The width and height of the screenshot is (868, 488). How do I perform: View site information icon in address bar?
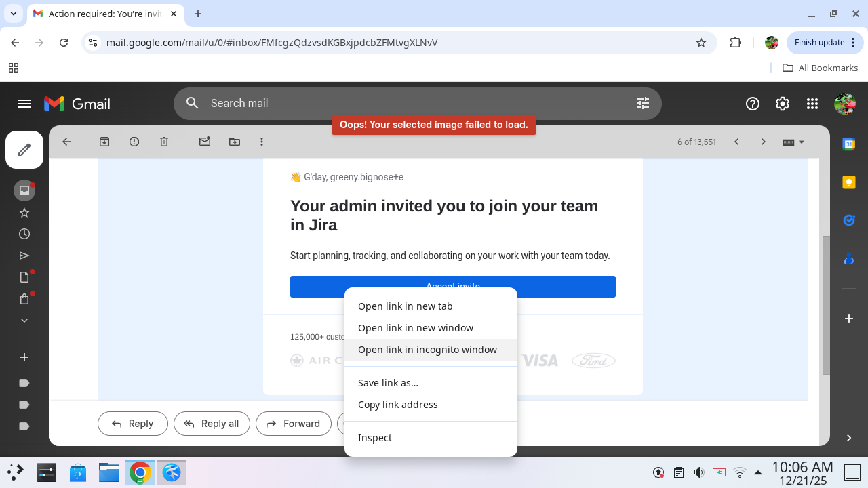(x=94, y=43)
